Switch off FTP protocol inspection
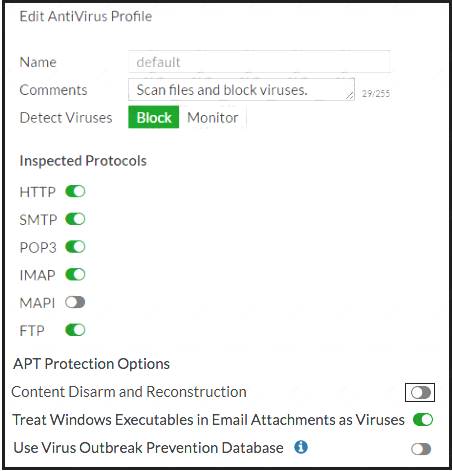Screen dimensions: 452x471 point(75,330)
